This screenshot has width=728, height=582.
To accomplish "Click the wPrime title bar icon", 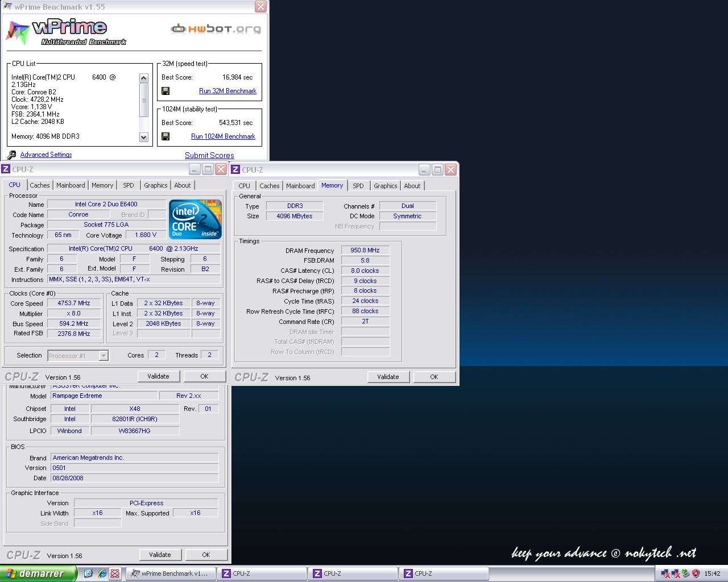I will [x=8, y=6].
